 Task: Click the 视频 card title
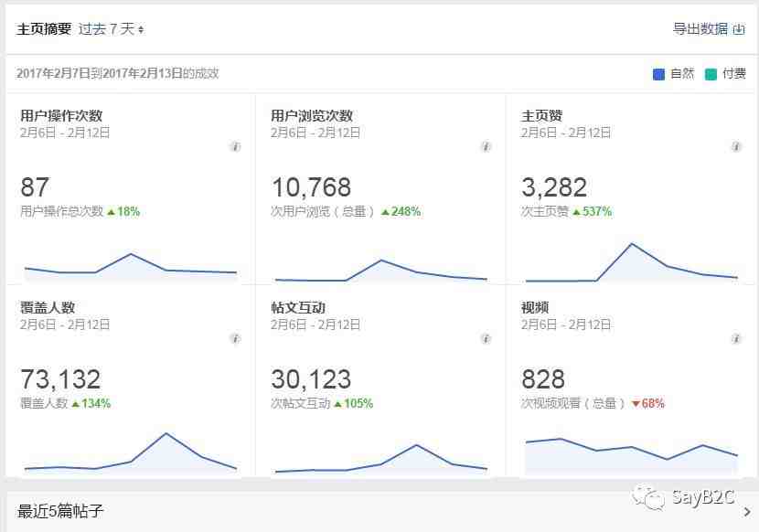tap(535, 307)
